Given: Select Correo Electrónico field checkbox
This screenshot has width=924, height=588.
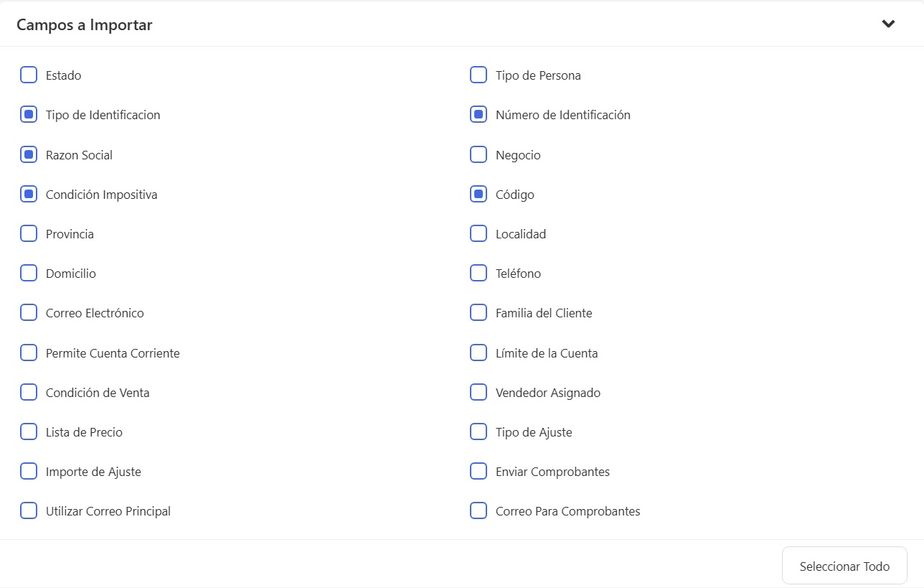Looking at the screenshot, I should [x=29, y=312].
